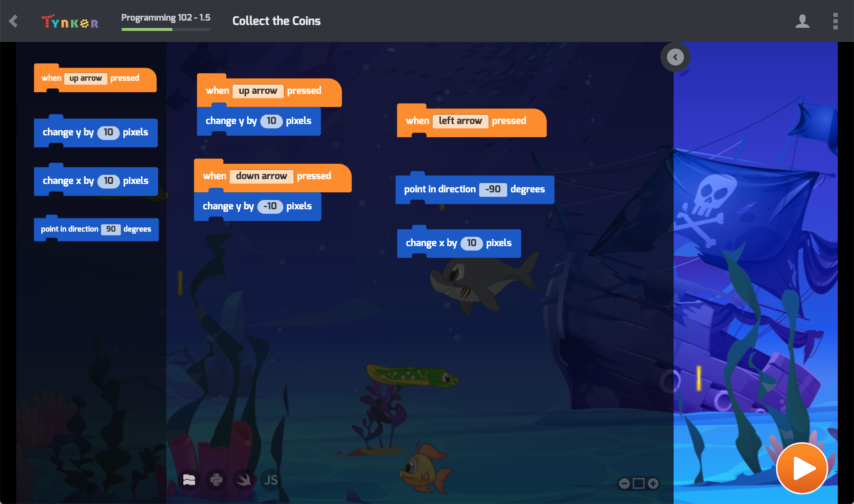Select the point in direction -90 block

[x=475, y=189]
